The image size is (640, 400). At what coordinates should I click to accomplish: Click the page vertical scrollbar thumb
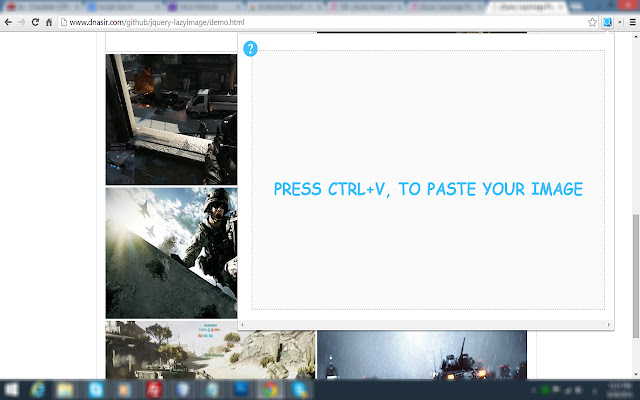(x=636, y=276)
